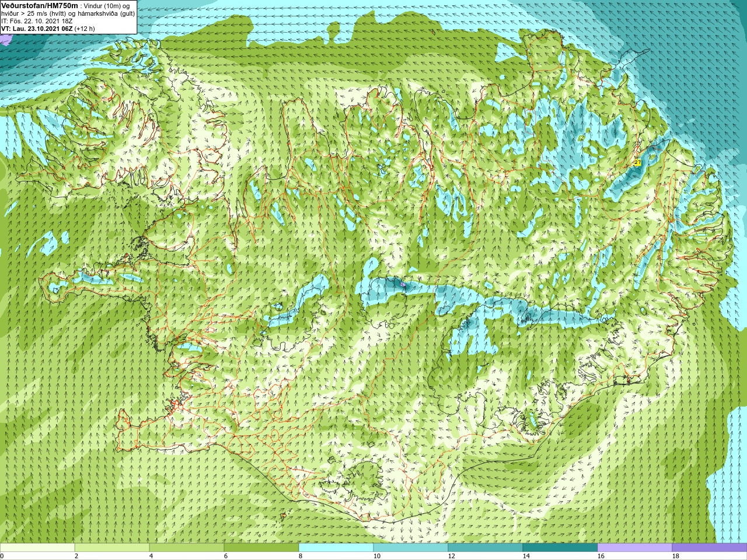Click the '6' label on wind scale
This screenshot has width=747, height=560.
pyautogui.click(x=226, y=556)
